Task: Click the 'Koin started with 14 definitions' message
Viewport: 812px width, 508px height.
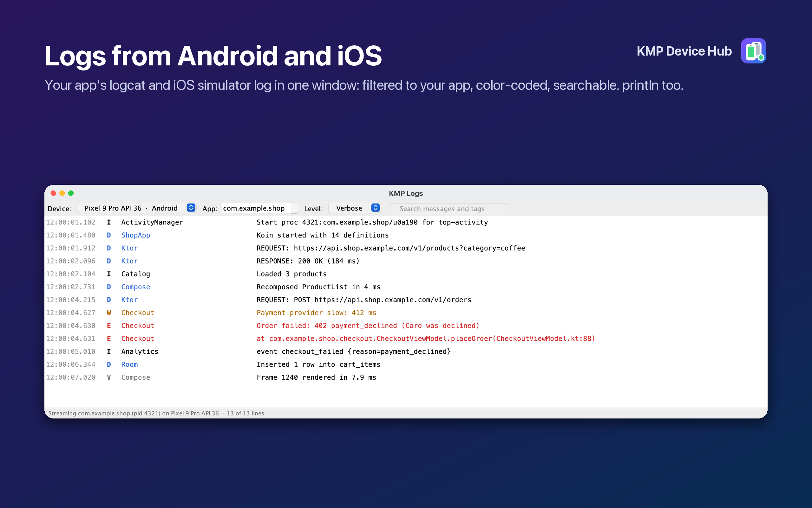Action: click(x=323, y=235)
